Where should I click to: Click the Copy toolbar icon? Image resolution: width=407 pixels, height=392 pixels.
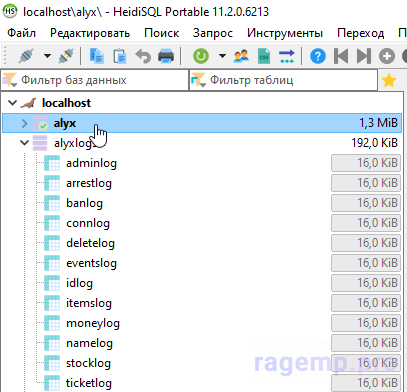pos(97,56)
